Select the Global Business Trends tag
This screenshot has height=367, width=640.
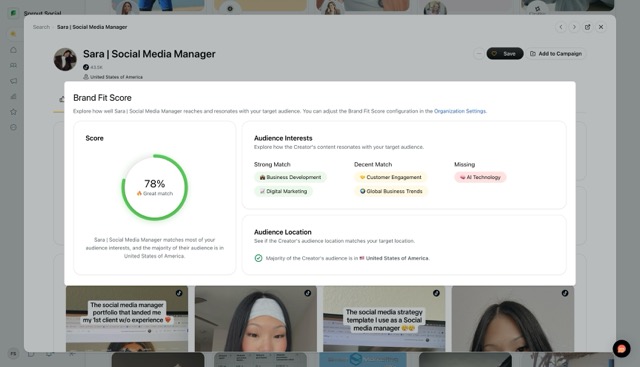tap(391, 191)
